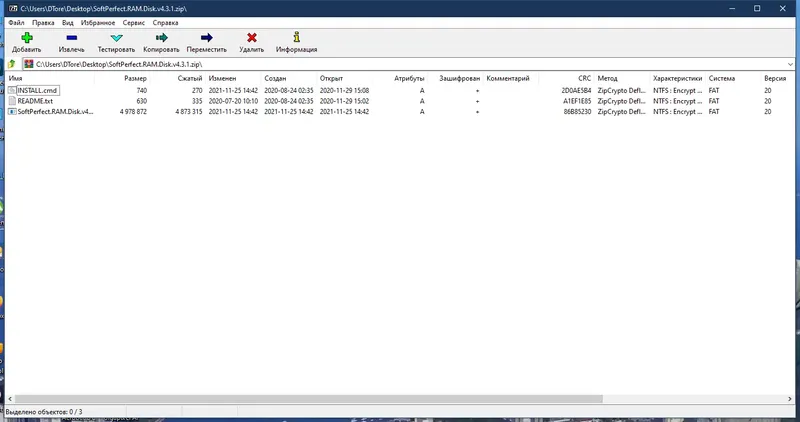Click CRC value 2D0AE5B4

tap(577, 90)
